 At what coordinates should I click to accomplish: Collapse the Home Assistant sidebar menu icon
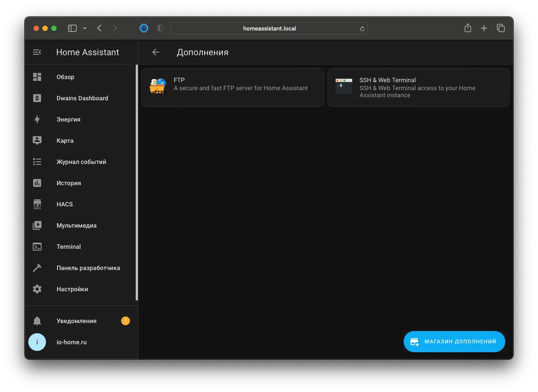coord(37,52)
